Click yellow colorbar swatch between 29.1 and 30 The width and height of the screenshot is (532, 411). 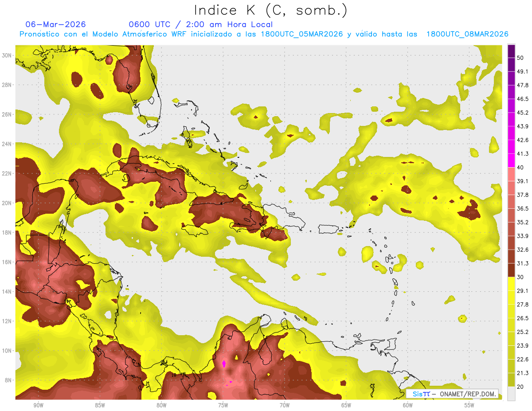(x=511, y=284)
